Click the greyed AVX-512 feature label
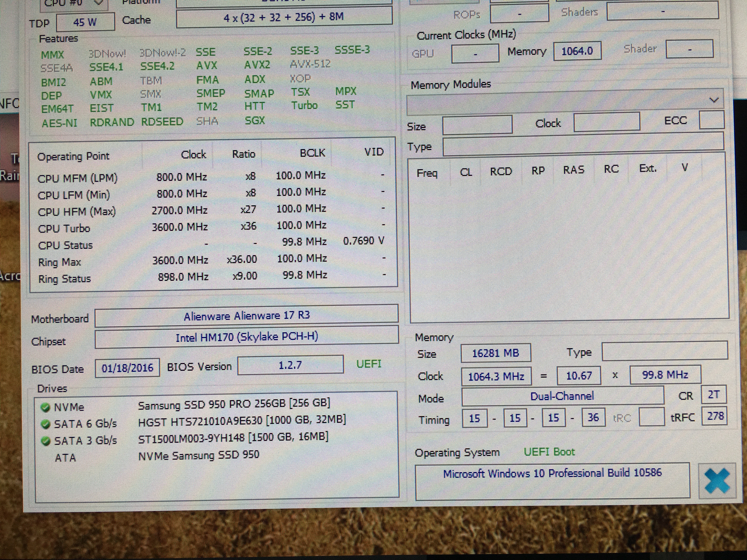 310,64
